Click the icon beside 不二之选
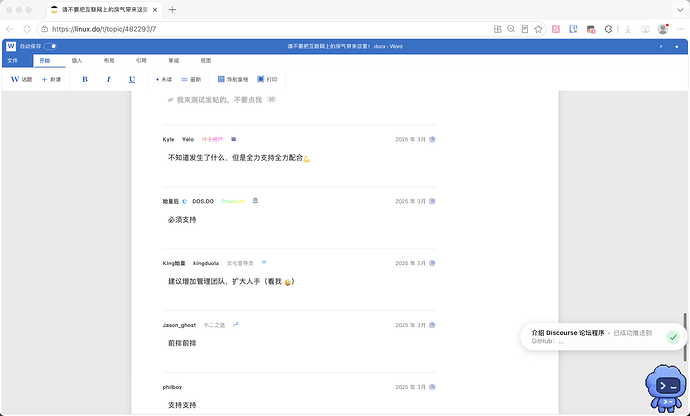Viewport: 690px width, 416px height. [x=235, y=324]
